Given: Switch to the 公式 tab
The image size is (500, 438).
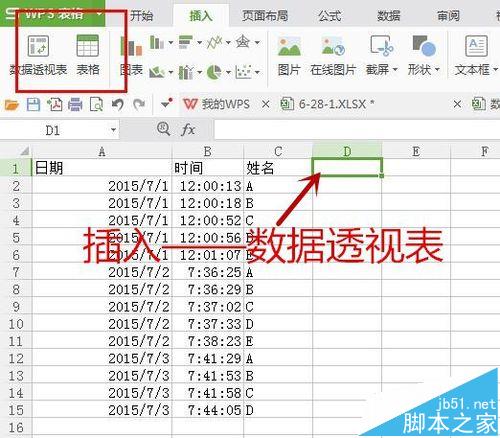Looking at the screenshot, I should click(x=329, y=16).
